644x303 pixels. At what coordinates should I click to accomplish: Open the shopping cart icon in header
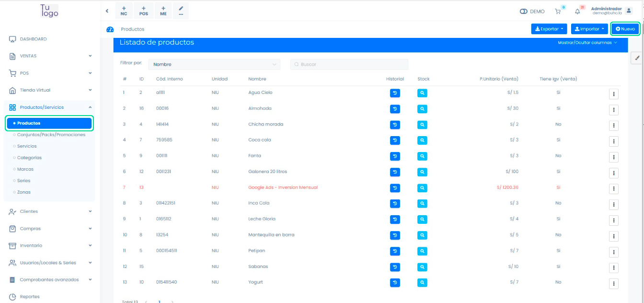[558, 12]
